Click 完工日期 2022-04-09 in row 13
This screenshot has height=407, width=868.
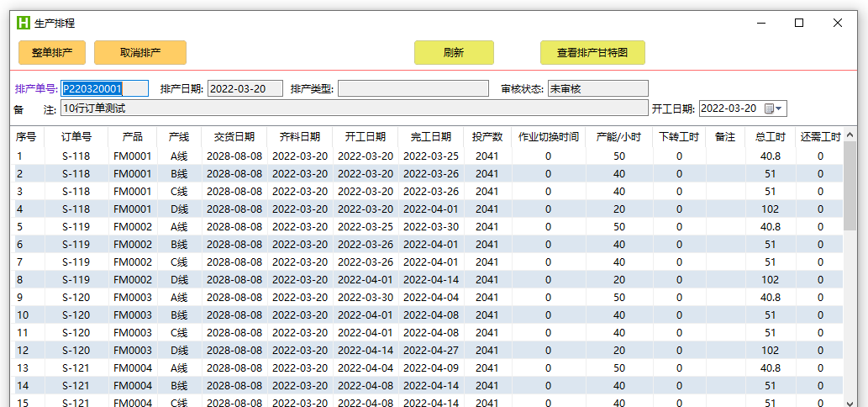[x=431, y=368]
